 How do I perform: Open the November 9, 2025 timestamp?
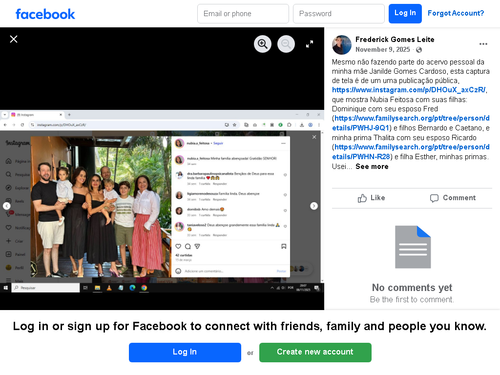tap(383, 50)
